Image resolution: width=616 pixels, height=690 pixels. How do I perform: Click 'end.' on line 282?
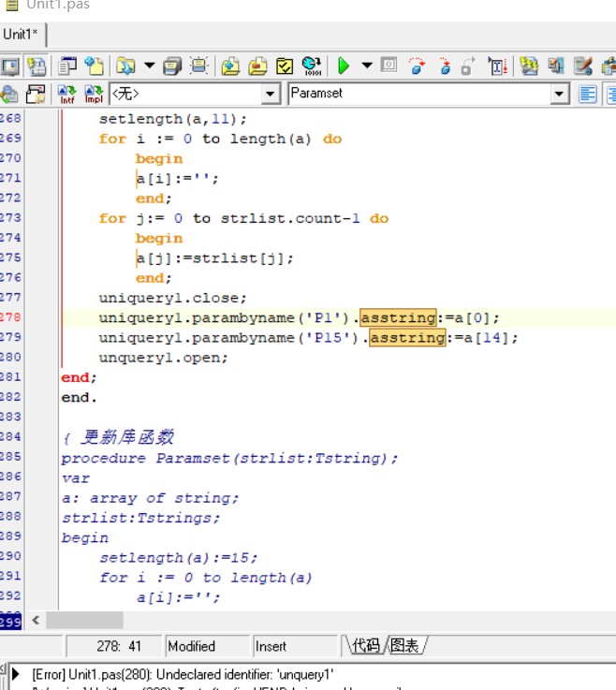tap(79, 397)
